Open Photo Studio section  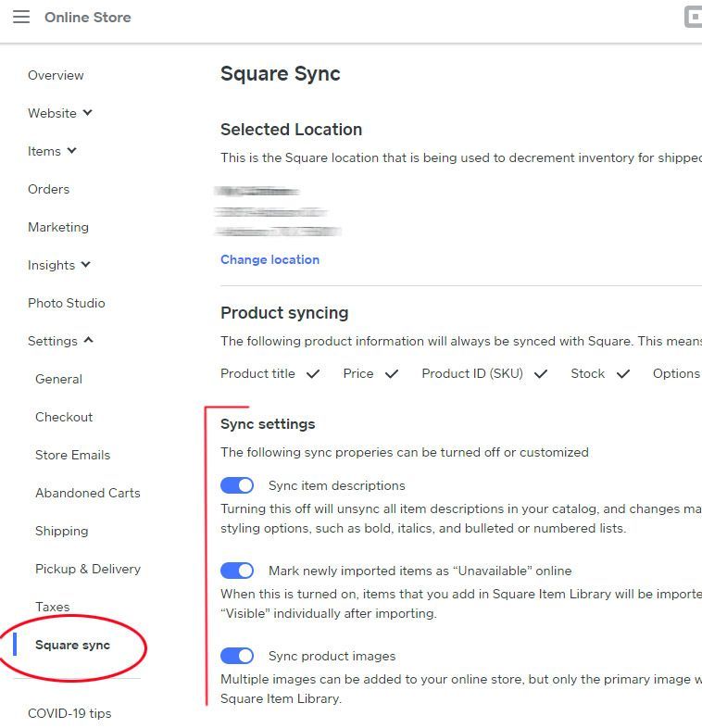click(x=66, y=303)
